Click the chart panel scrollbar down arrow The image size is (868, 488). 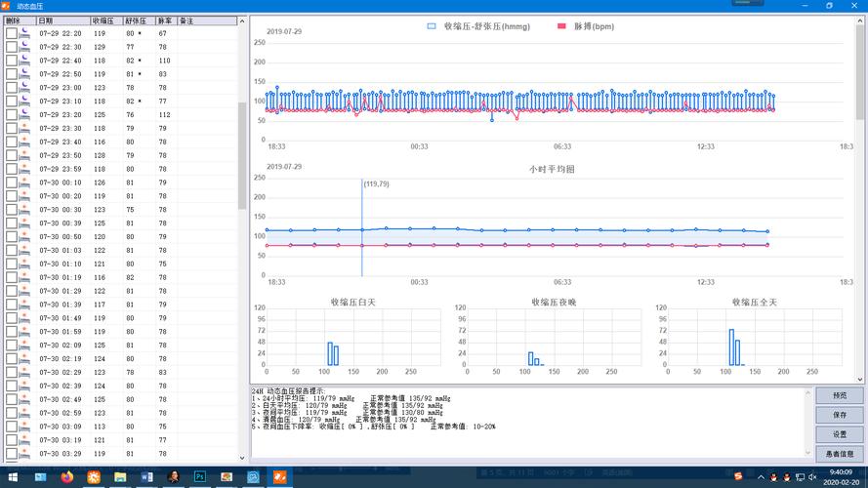pos(860,380)
